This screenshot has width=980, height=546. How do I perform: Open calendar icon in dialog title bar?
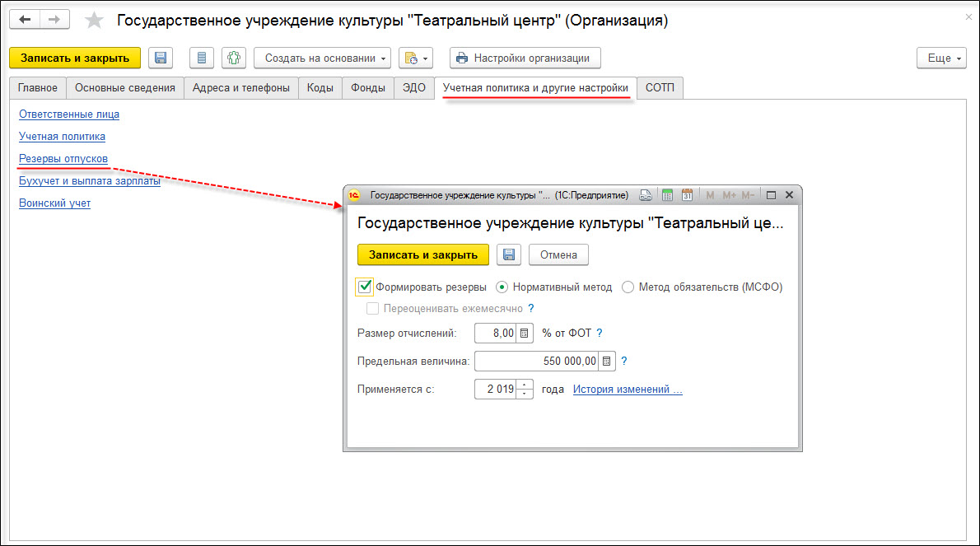click(688, 195)
